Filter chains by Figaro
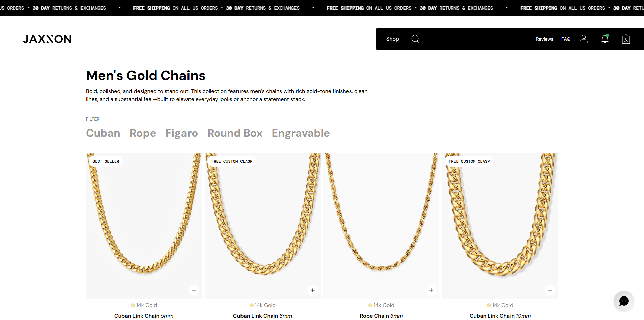This screenshot has width=644, height=320. (182, 133)
